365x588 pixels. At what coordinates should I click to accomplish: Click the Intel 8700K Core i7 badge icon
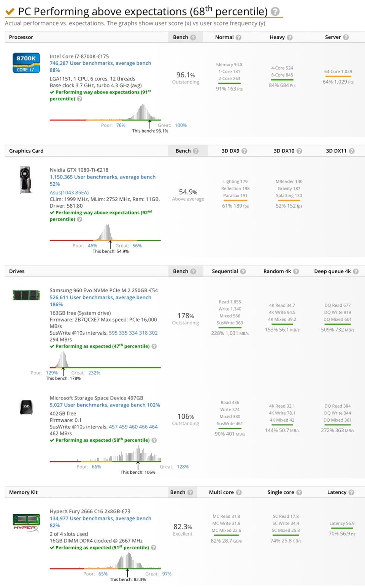[x=26, y=63]
